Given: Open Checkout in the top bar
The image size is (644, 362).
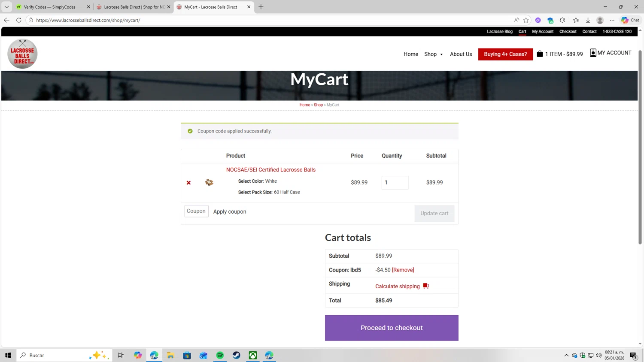Looking at the screenshot, I should (x=568, y=31).
